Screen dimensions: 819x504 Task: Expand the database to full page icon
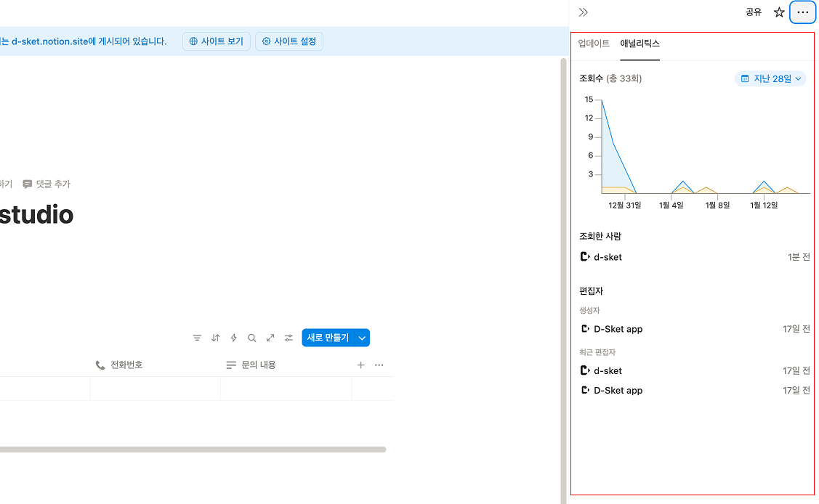click(x=270, y=337)
